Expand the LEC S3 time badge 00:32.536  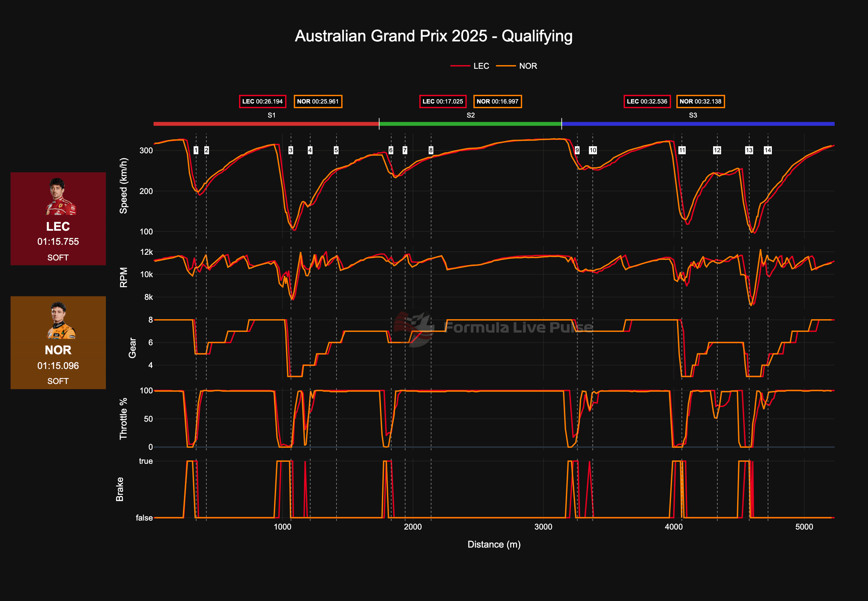pyautogui.click(x=647, y=101)
